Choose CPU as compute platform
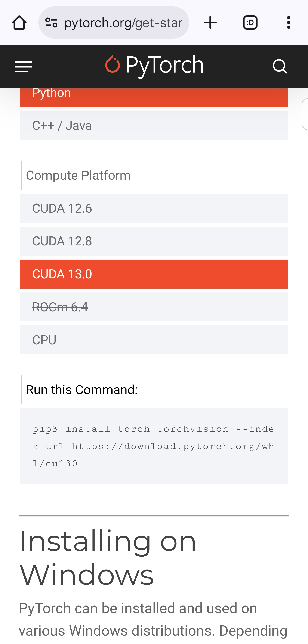This screenshot has width=308, height=644. pos(154,340)
